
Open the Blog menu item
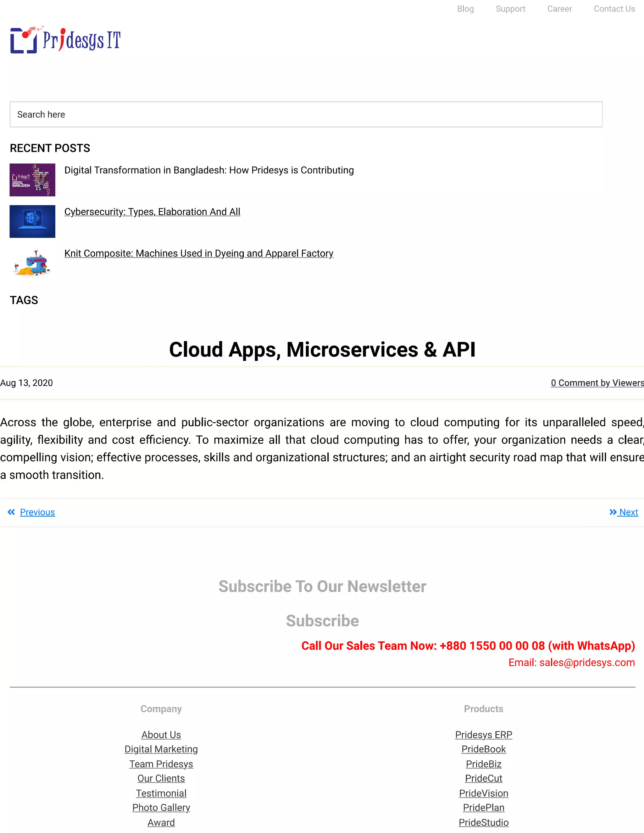point(465,9)
